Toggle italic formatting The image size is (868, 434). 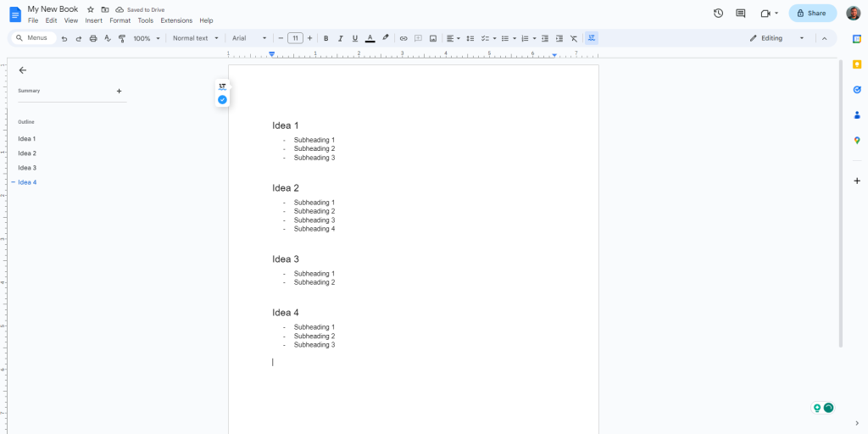tap(340, 38)
